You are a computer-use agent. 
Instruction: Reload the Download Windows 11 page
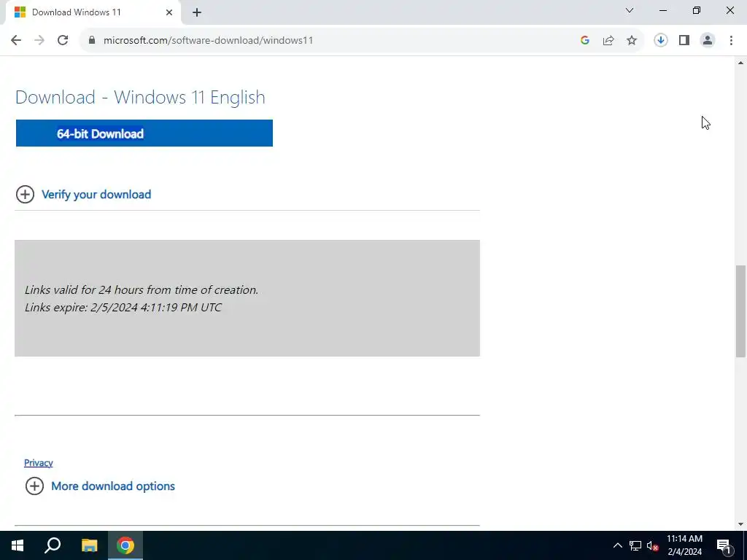(63, 41)
